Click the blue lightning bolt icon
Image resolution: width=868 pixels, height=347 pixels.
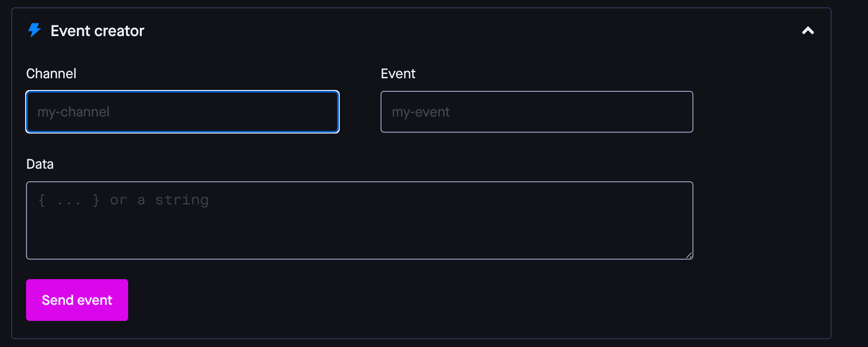[x=34, y=30]
